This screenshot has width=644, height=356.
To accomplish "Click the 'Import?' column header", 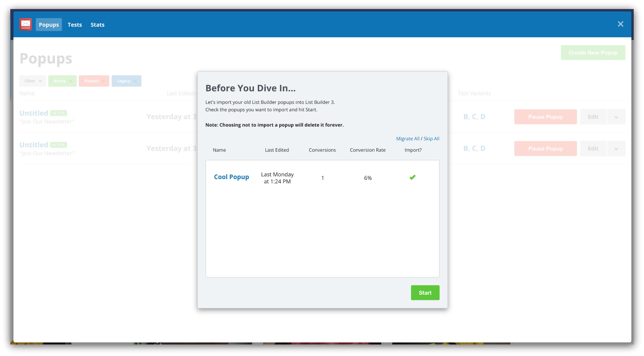I will click(x=413, y=150).
